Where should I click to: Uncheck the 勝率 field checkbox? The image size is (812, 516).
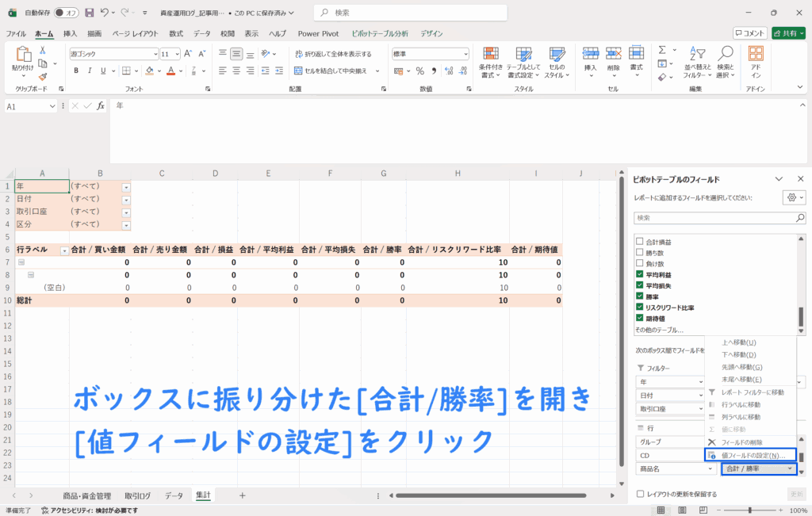coord(639,296)
